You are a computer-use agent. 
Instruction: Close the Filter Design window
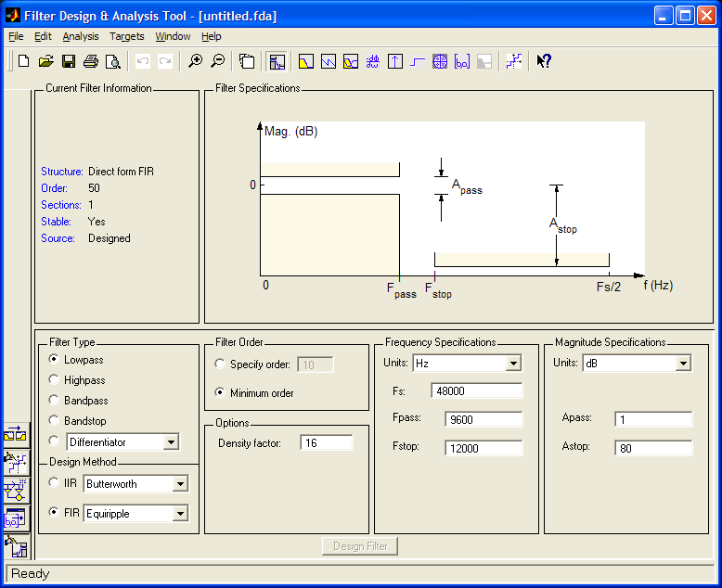(x=706, y=16)
